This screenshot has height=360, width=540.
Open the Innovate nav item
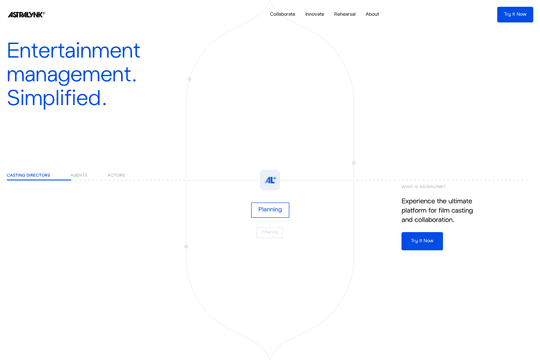click(314, 14)
